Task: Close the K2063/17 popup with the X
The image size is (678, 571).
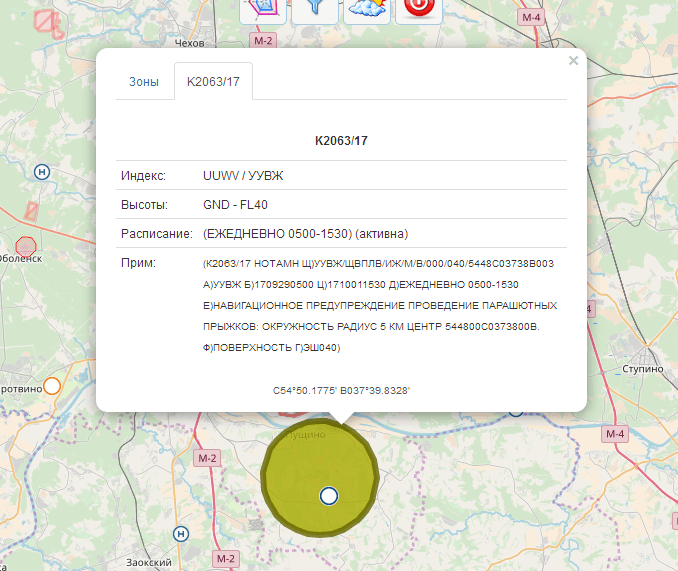Action: click(573, 61)
